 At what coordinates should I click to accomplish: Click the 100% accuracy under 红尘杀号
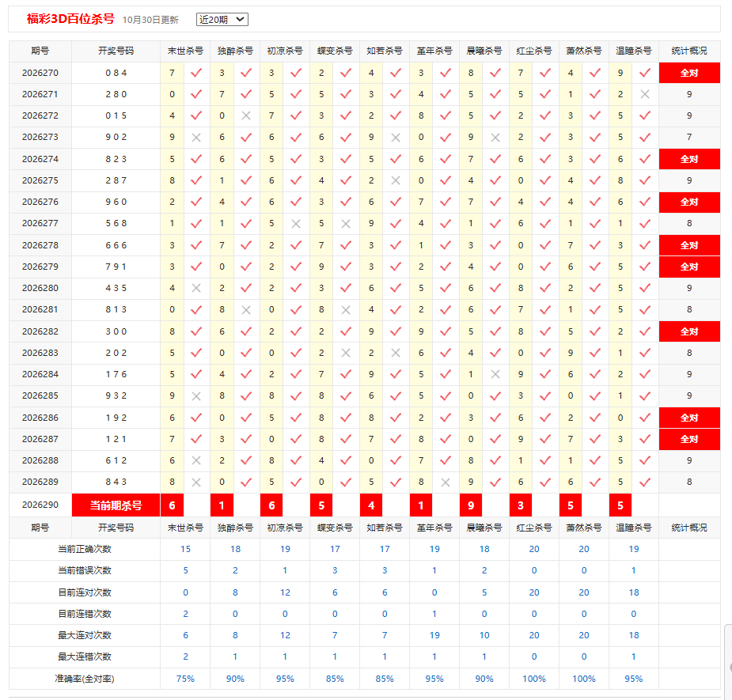(x=534, y=679)
